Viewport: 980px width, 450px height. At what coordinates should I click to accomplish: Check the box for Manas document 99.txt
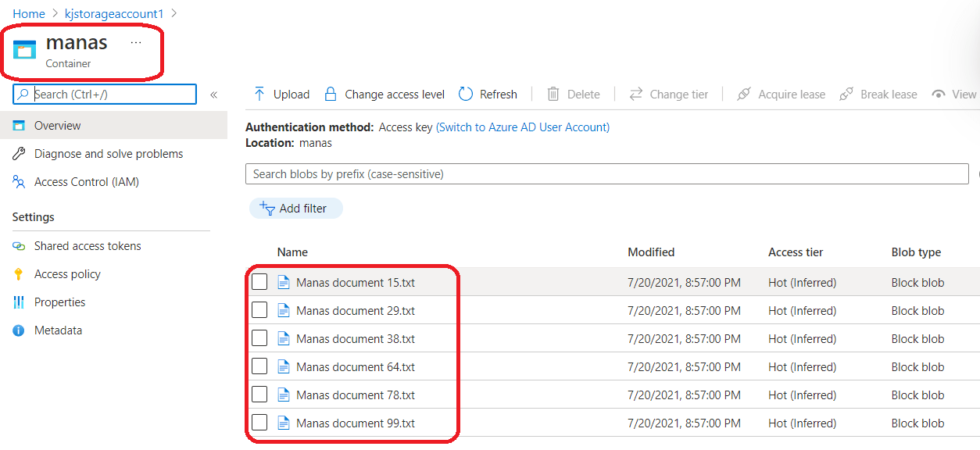click(259, 423)
